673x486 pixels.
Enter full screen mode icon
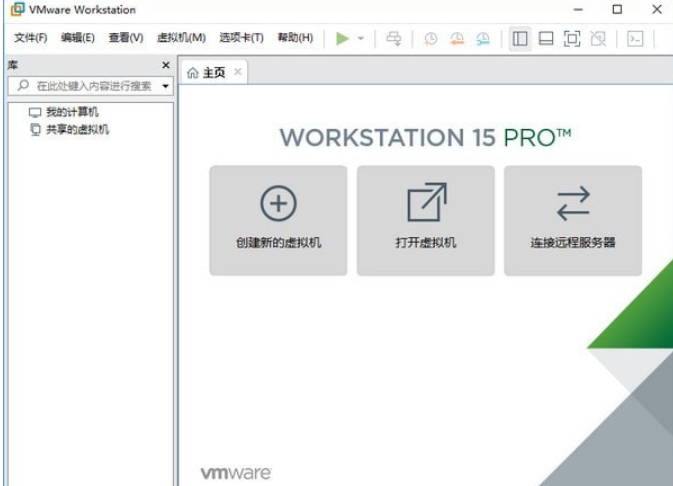572,39
